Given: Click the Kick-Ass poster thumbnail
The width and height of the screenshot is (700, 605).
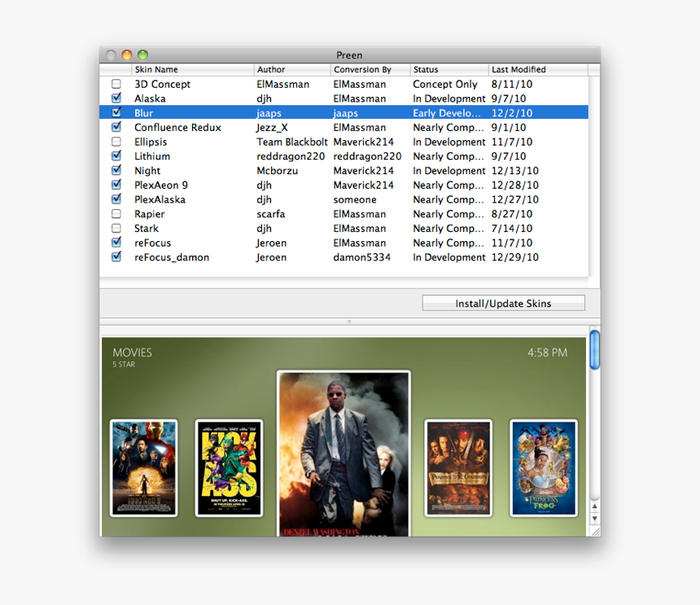Looking at the screenshot, I should (229, 467).
